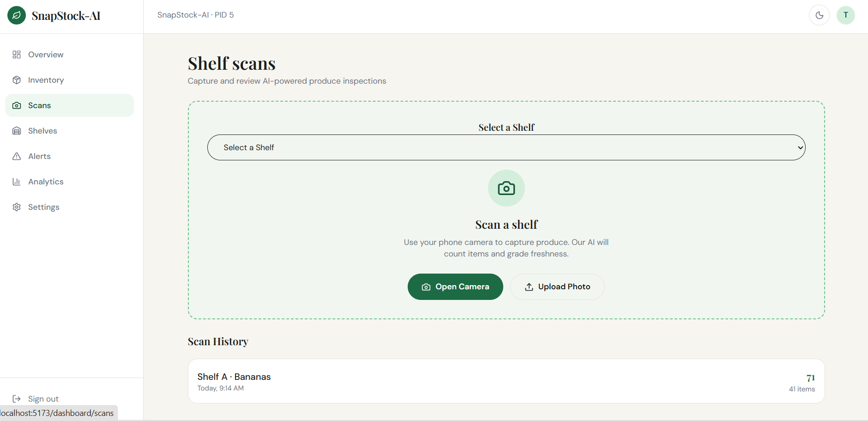
Task: Click the SnapStock-AI brand name
Action: click(66, 16)
